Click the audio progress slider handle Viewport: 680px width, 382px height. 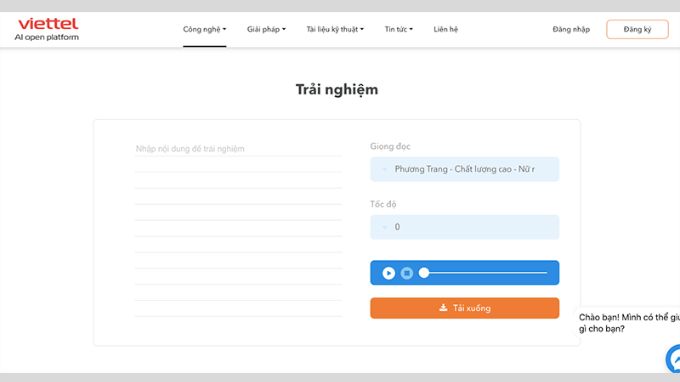(x=424, y=273)
